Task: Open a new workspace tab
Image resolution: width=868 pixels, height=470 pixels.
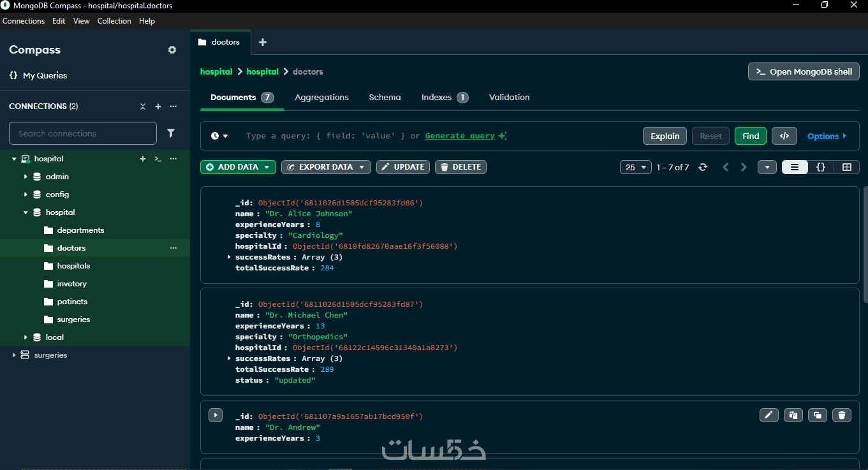Action: pyautogui.click(x=263, y=42)
